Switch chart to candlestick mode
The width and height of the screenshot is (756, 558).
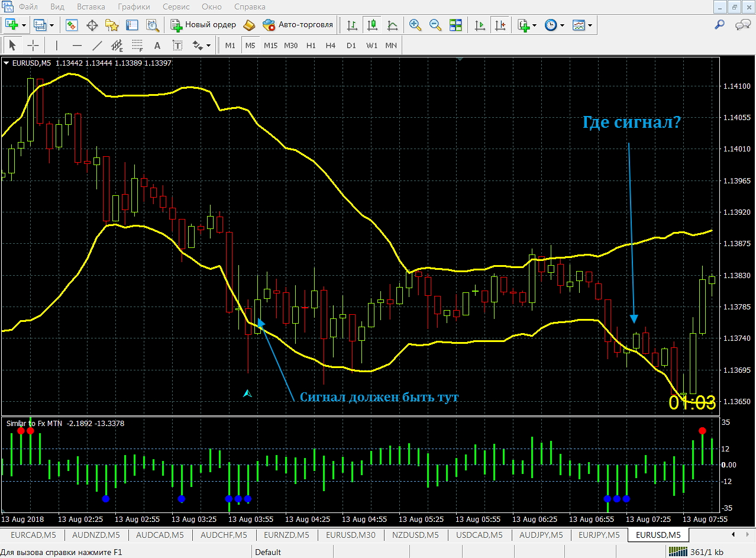tap(372, 25)
